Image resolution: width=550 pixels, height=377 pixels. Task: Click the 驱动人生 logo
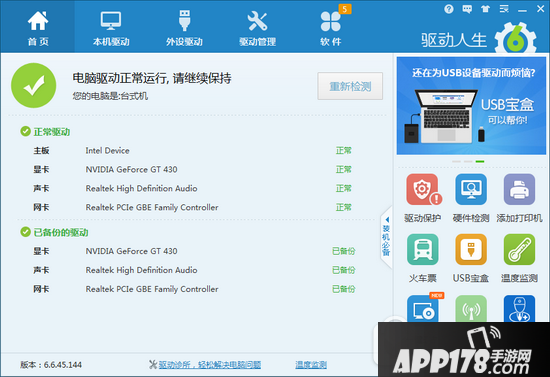(x=479, y=39)
